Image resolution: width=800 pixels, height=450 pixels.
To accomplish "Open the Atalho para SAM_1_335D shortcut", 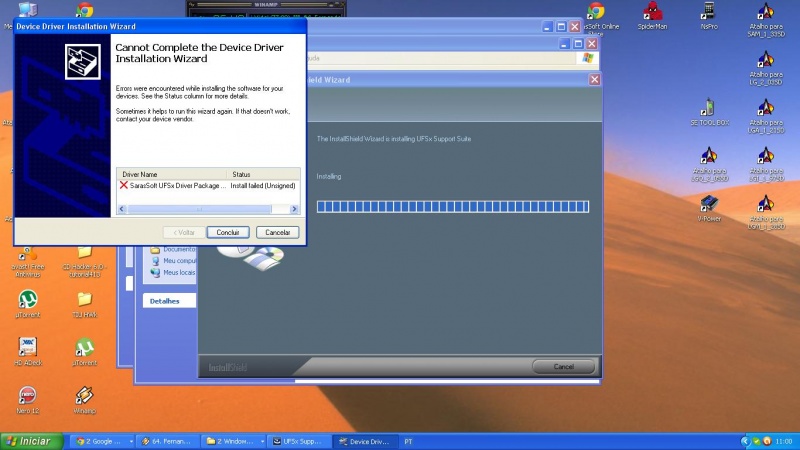I will (765, 19).
